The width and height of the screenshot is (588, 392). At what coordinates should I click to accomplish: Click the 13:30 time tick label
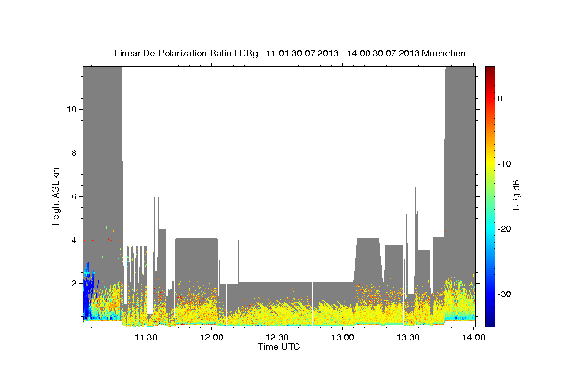click(408, 338)
